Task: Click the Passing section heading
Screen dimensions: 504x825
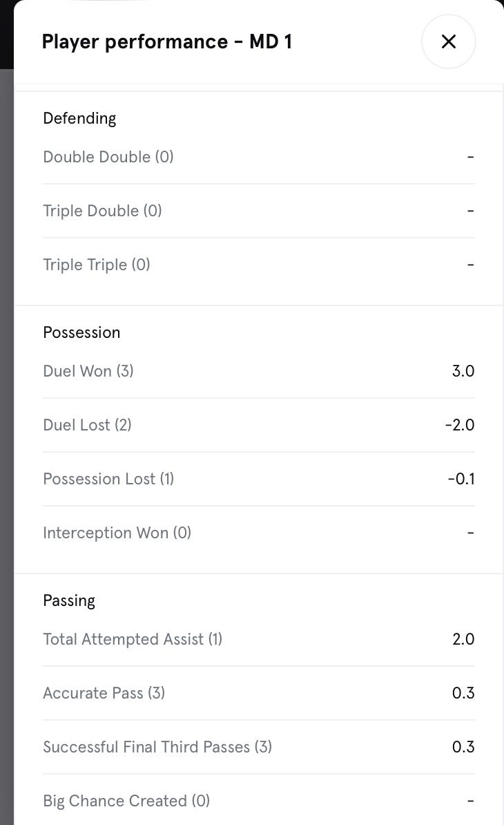Action: click(x=69, y=600)
